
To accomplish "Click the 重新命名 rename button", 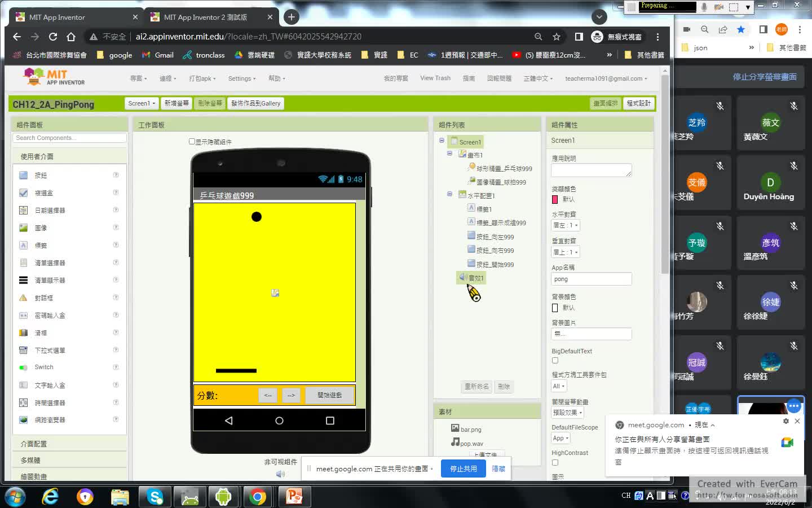I will pos(476,387).
